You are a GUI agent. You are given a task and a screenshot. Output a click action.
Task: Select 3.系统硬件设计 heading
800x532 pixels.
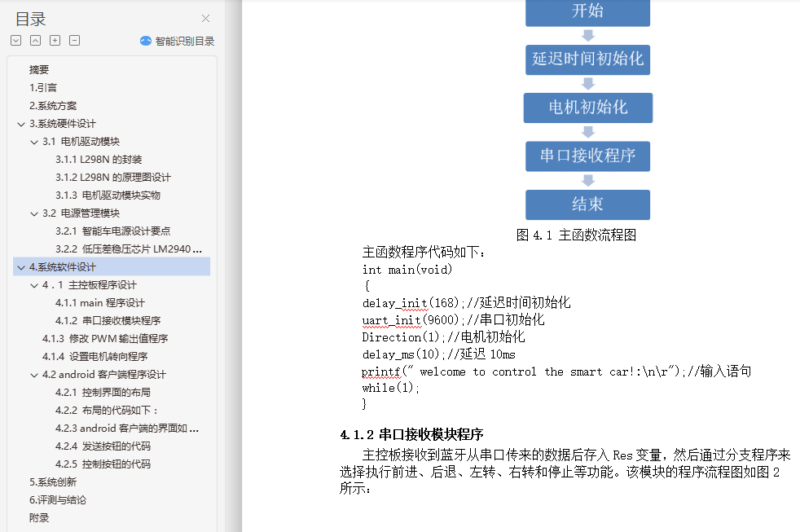tap(62, 124)
